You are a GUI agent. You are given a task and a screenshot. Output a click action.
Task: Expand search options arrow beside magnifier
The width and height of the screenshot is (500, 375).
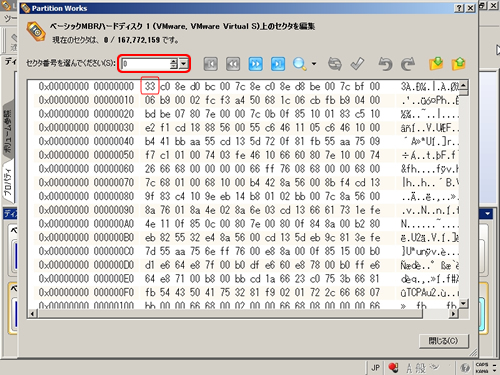pos(314,64)
